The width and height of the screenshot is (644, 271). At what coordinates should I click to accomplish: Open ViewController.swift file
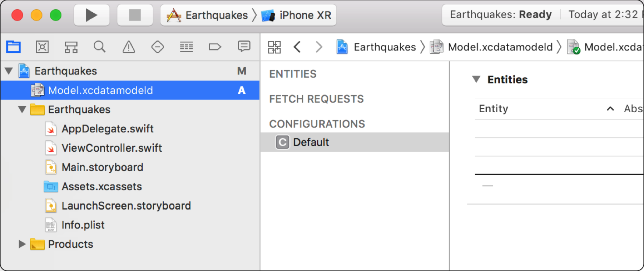pyautogui.click(x=112, y=148)
